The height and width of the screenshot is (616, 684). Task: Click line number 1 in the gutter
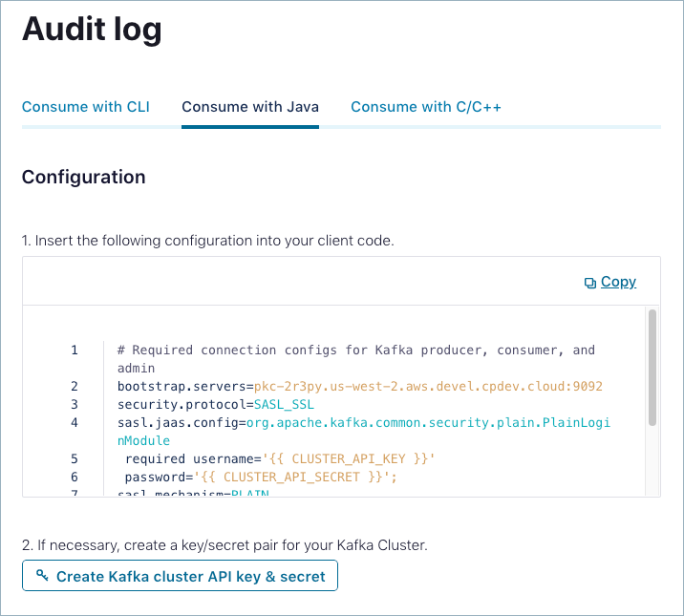click(75, 350)
